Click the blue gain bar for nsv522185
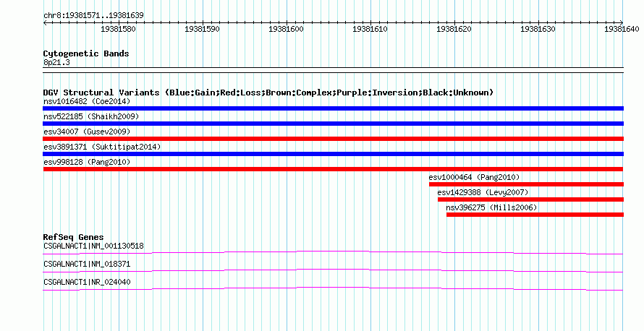Screen dimensions: 644x331 pos(333,124)
